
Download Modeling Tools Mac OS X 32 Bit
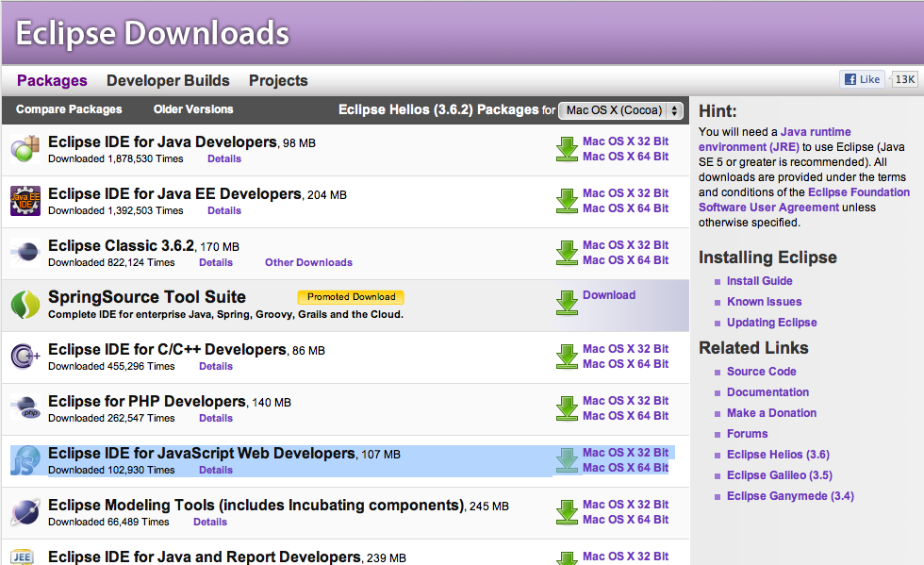pyautogui.click(x=625, y=505)
